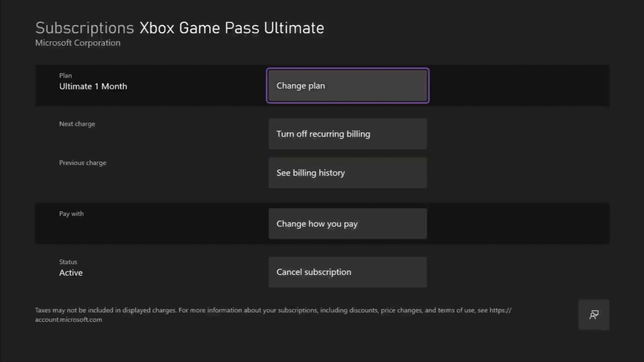Screen dimensions: 644x362
Task: Click the Subscriptions heading
Action: coord(84,28)
